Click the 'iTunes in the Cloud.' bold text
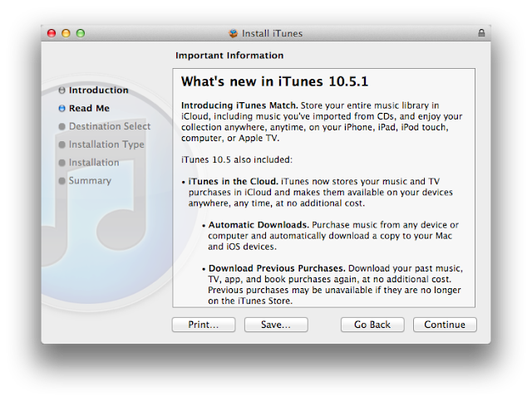This screenshot has height=401, width=532. [x=234, y=181]
